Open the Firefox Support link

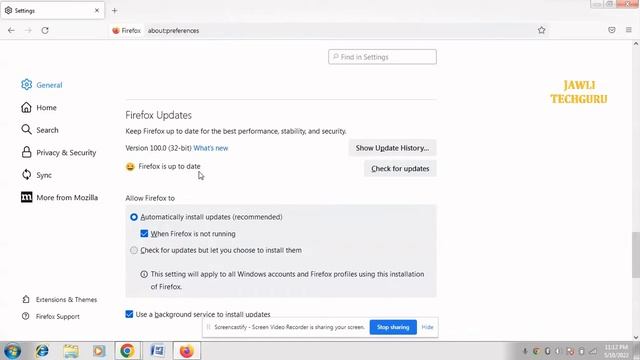(51, 316)
